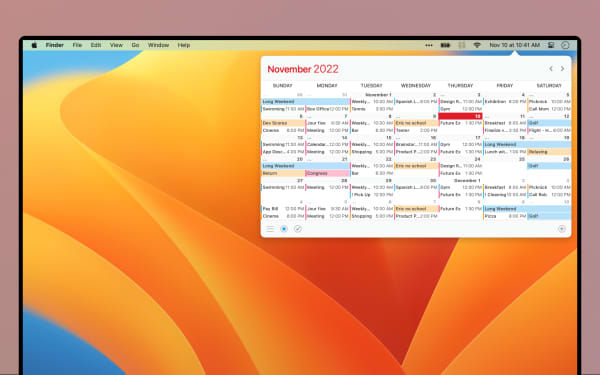
Task: Open the Spanish L... event on November 2
Action: point(416,102)
